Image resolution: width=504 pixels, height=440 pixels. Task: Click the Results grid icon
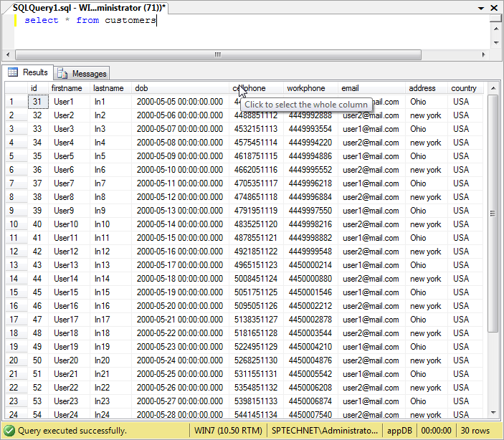click(x=13, y=72)
